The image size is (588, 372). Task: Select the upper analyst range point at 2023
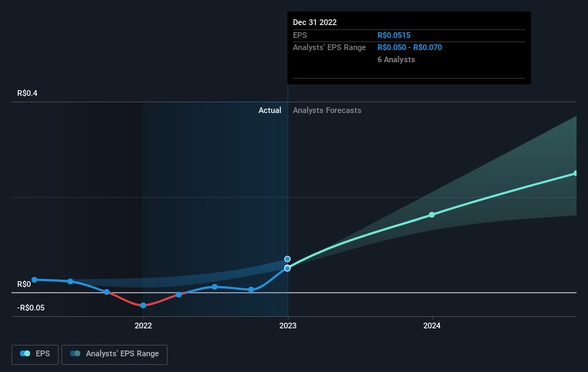coord(287,259)
